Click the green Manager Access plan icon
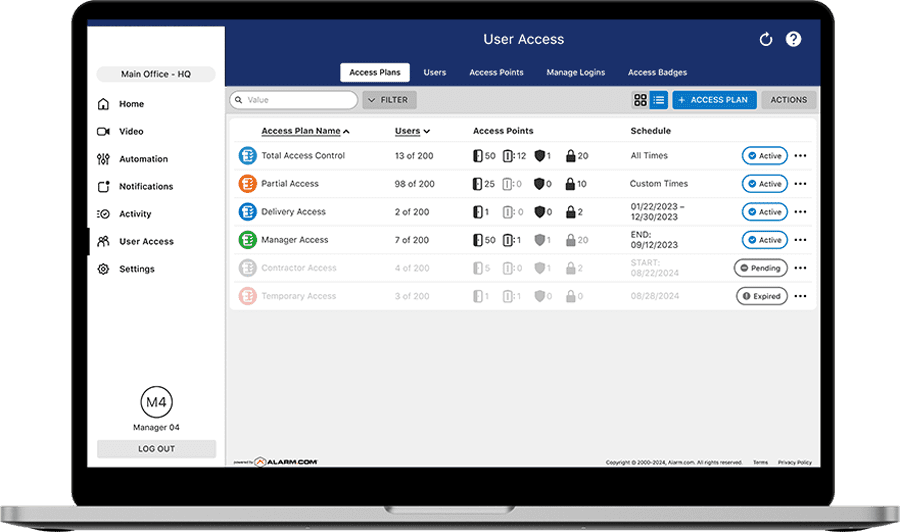Viewport: 900px width, 532px height. (247, 240)
